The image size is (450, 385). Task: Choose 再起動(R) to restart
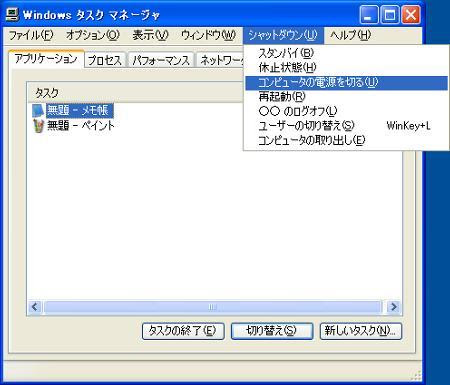(x=346, y=97)
